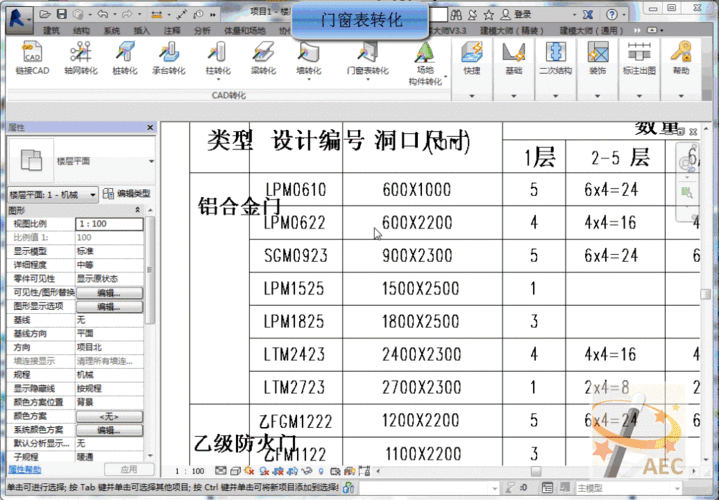Image resolution: width=719 pixels, height=500 pixels.
Task: Select the 柱转化 column conversion tool
Action: click(218, 58)
